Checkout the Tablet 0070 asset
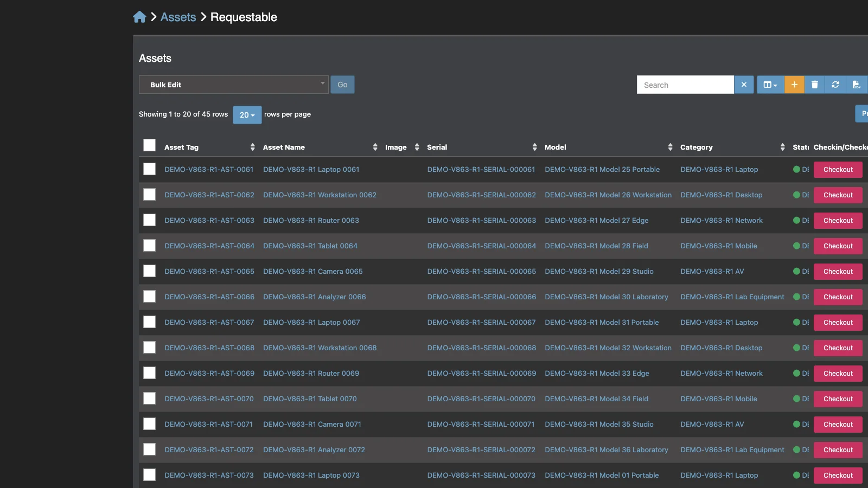The width and height of the screenshot is (868, 488). click(x=838, y=399)
